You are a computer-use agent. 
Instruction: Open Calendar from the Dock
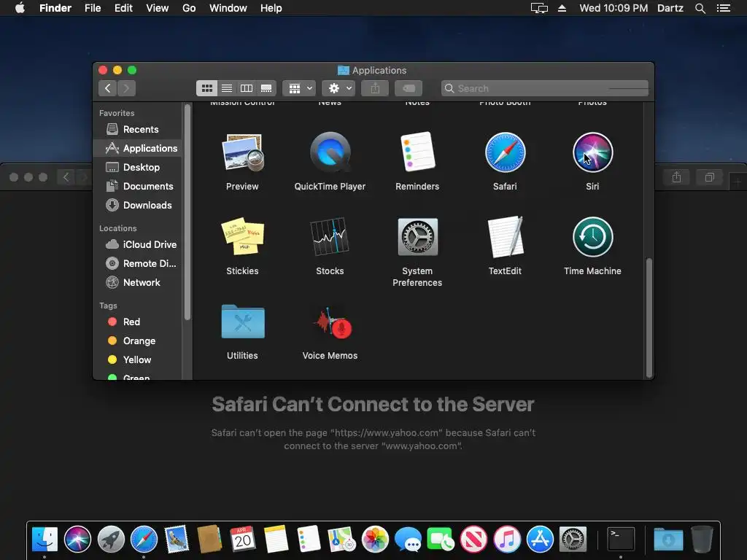tap(243, 539)
